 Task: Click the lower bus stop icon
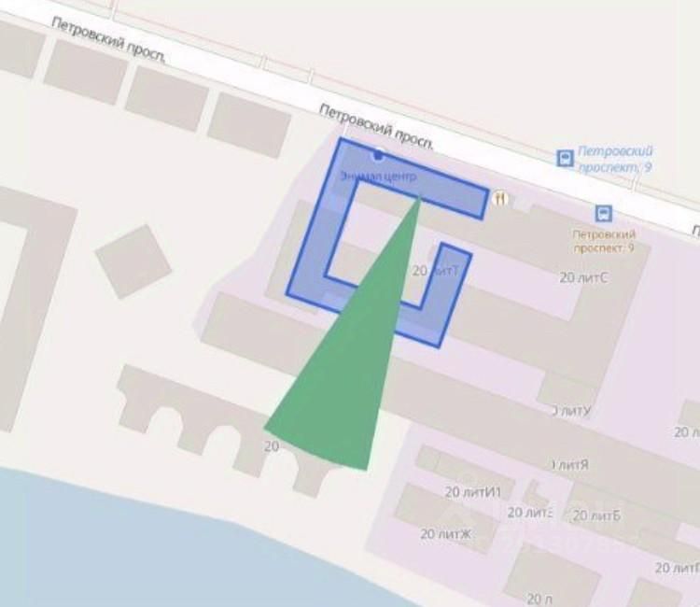pyautogui.click(x=604, y=214)
